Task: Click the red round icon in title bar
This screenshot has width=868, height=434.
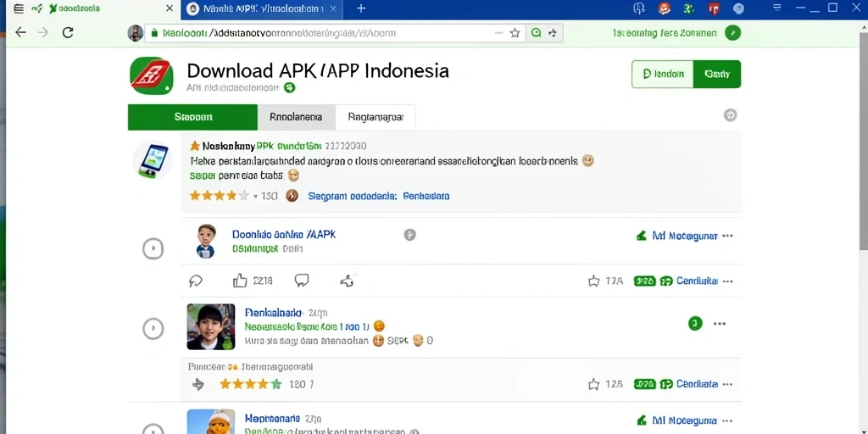Action: point(665,8)
